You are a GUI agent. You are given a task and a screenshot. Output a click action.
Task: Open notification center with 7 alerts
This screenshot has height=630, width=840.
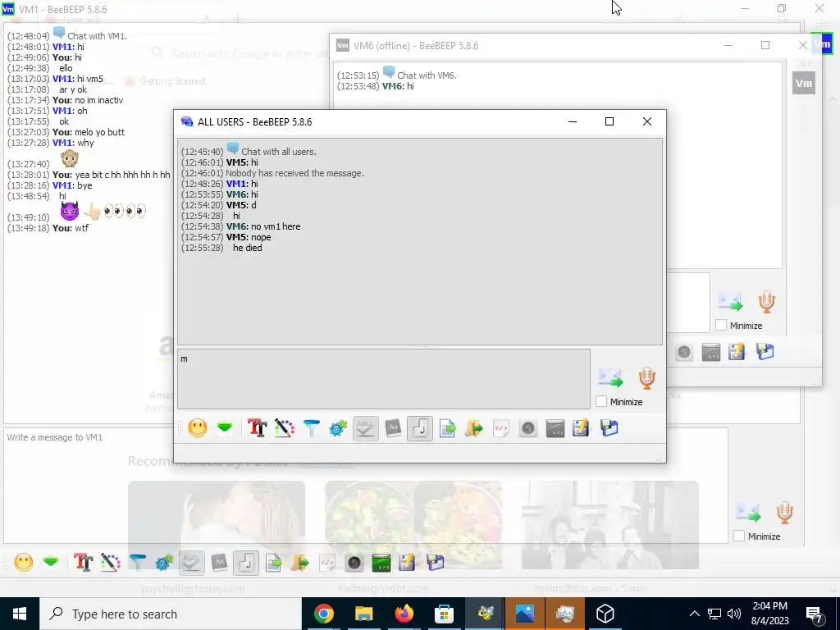click(815, 614)
